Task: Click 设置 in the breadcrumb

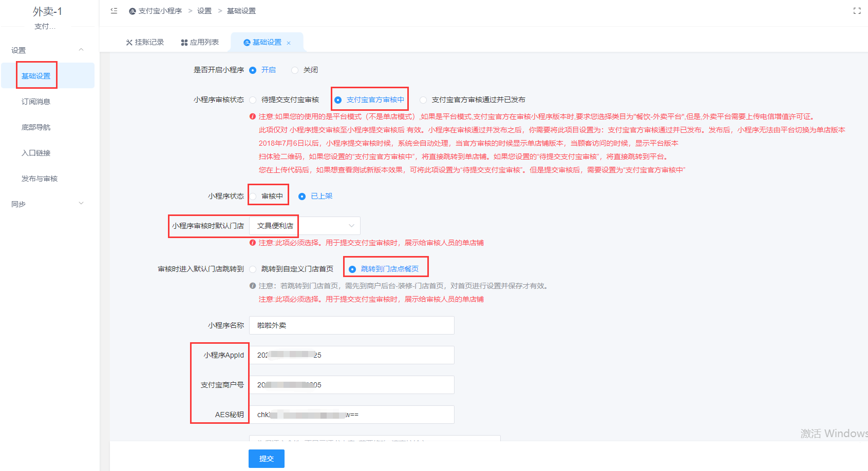Action: pos(204,11)
